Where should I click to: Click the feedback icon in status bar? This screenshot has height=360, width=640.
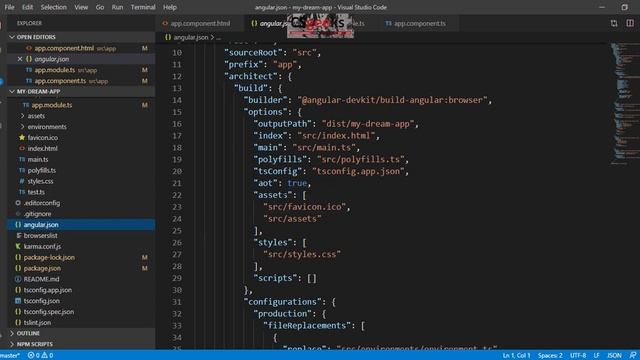[x=633, y=356]
